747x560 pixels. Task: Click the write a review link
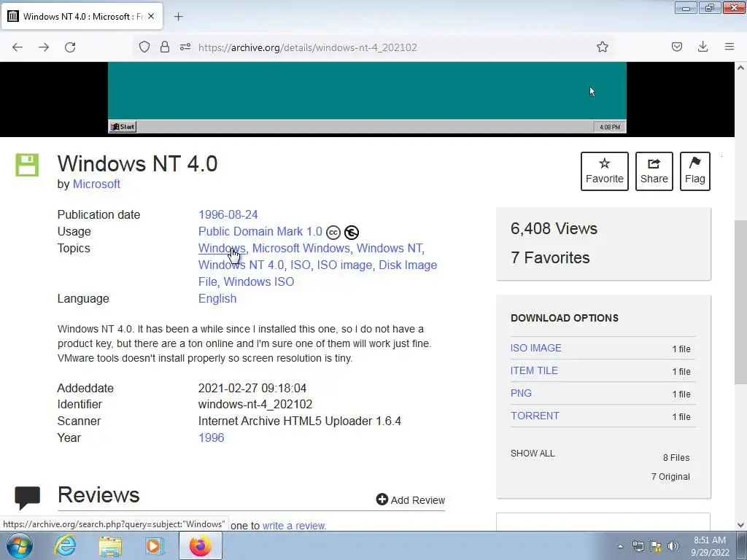click(294, 526)
